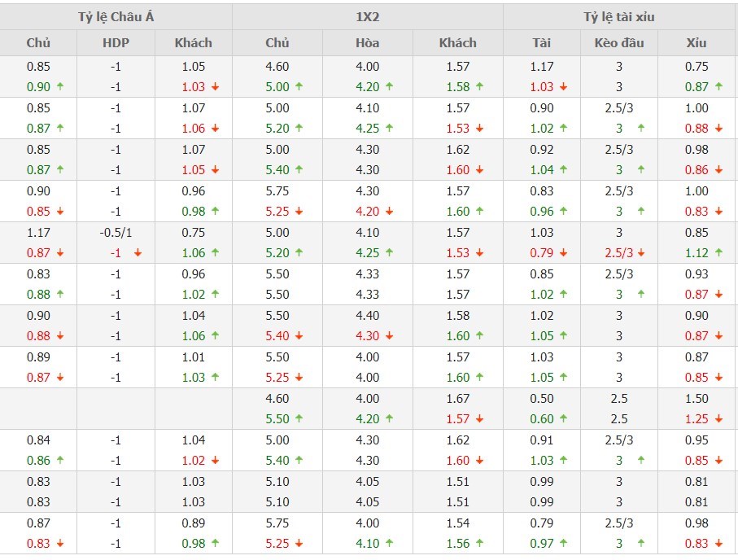The image size is (738, 560).
Task: Select the Tỷ lệ Châu Á header
Action: pyautogui.click(x=116, y=16)
